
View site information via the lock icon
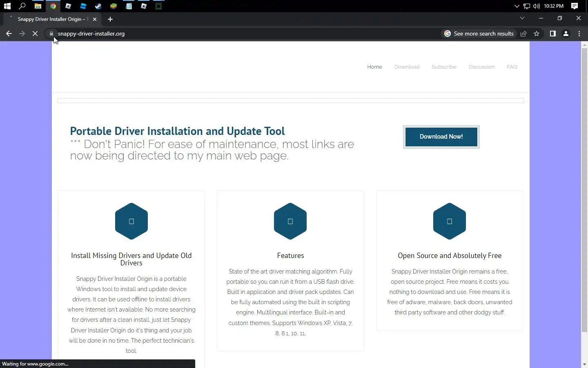(51, 34)
